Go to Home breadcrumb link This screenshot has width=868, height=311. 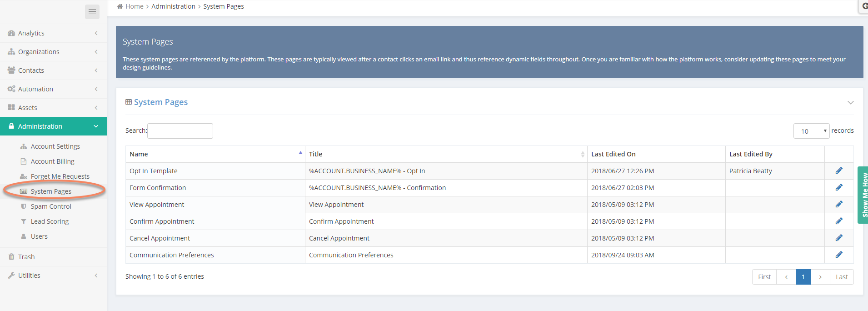pos(135,6)
